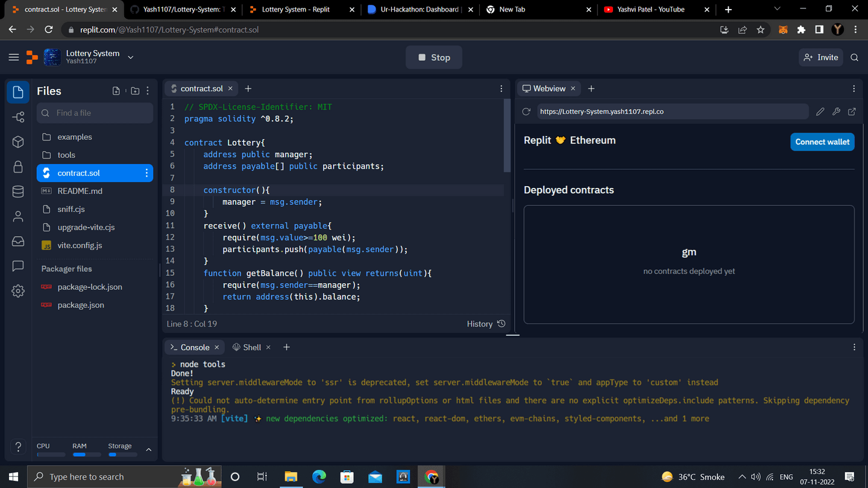Add a new tab beside Shell
Screen dimensions: 868x488
286,347
